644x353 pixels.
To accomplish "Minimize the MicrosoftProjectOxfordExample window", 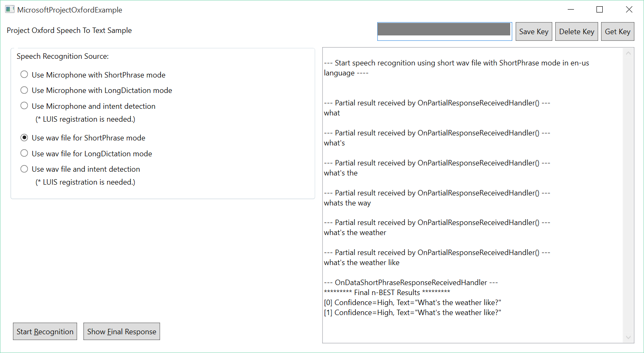I will click(571, 9).
